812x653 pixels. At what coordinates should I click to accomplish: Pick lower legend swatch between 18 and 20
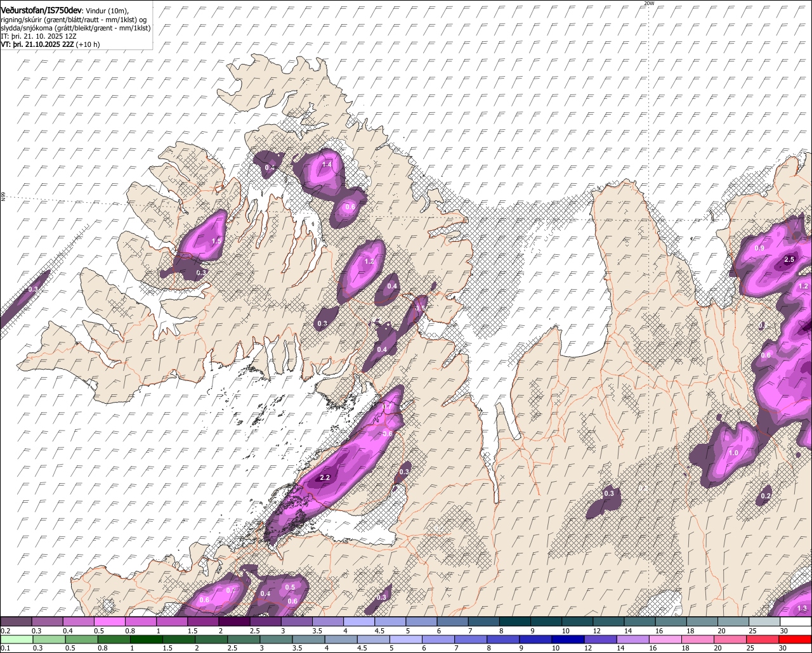coord(698,639)
